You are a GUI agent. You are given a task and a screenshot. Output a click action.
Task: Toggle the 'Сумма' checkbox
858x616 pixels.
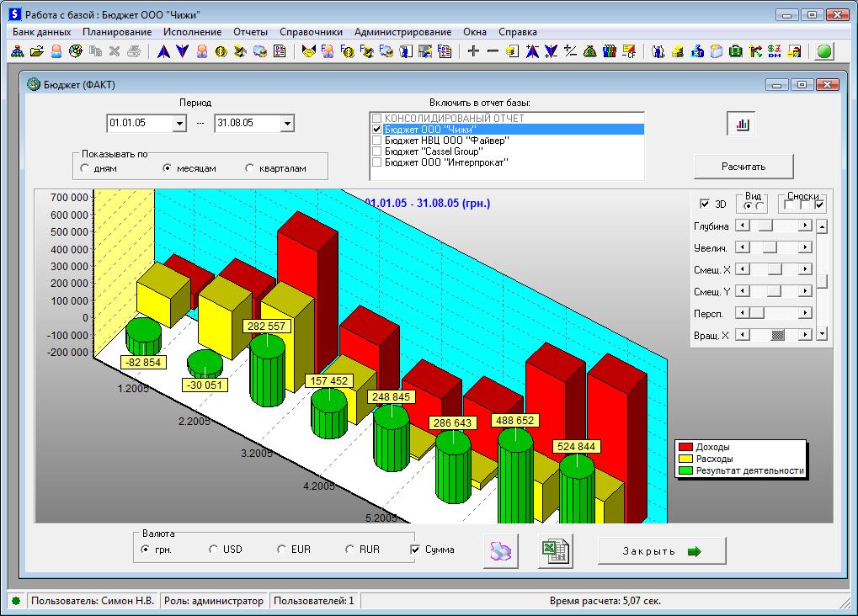point(415,550)
